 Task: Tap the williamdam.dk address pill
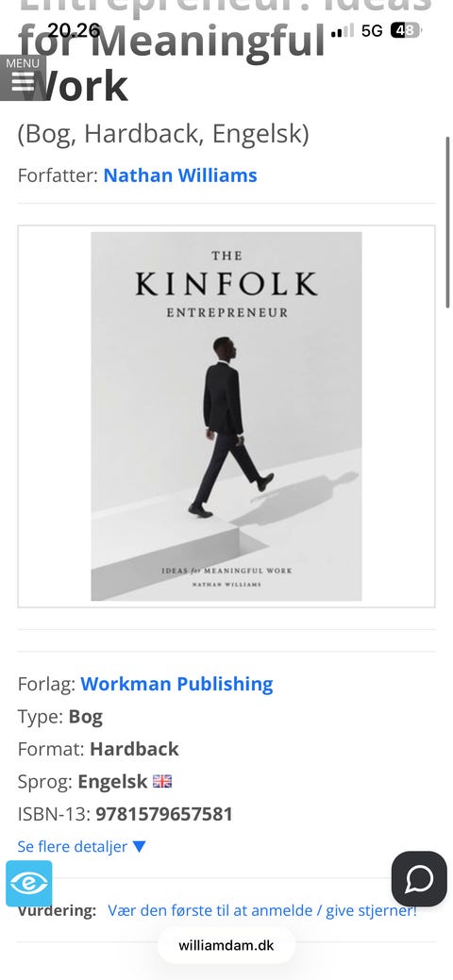click(226, 945)
